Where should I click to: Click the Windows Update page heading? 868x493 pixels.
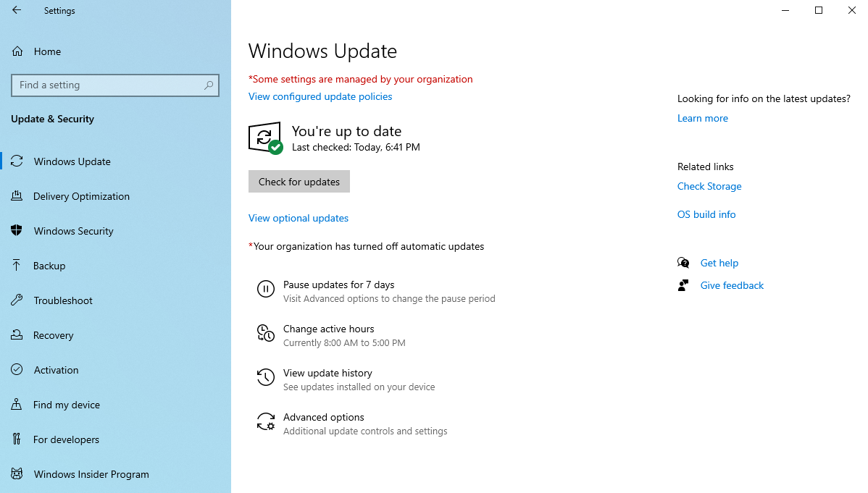pos(322,51)
